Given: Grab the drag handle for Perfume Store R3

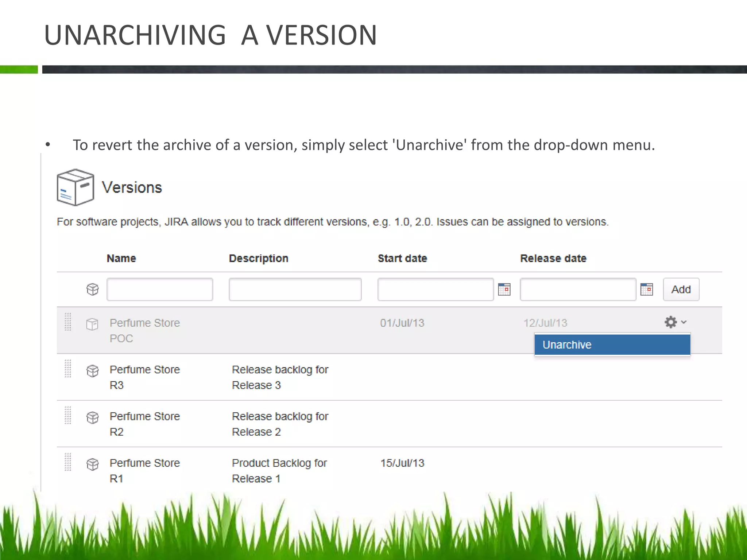Looking at the screenshot, I should (68, 369).
